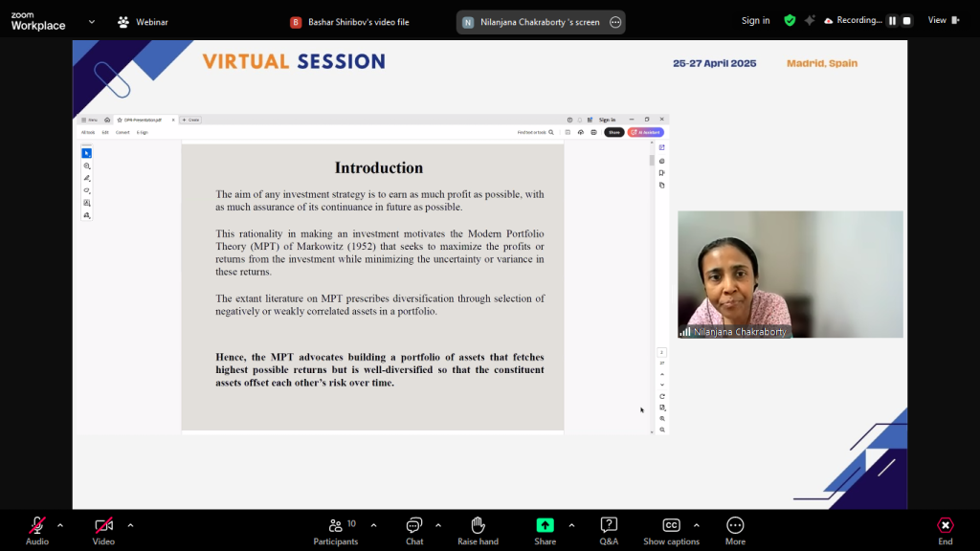The width and height of the screenshot is (980, 551).
Task: Open the Participants panel
Action: coord(336,525)
